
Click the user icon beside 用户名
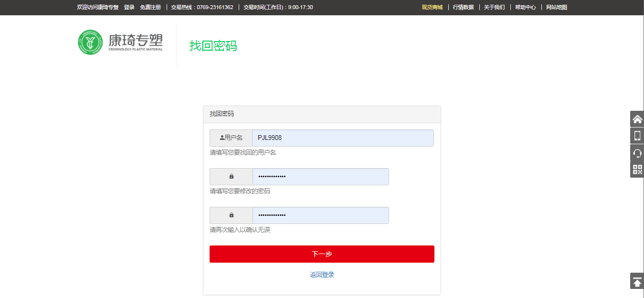[x=222, y=138]
